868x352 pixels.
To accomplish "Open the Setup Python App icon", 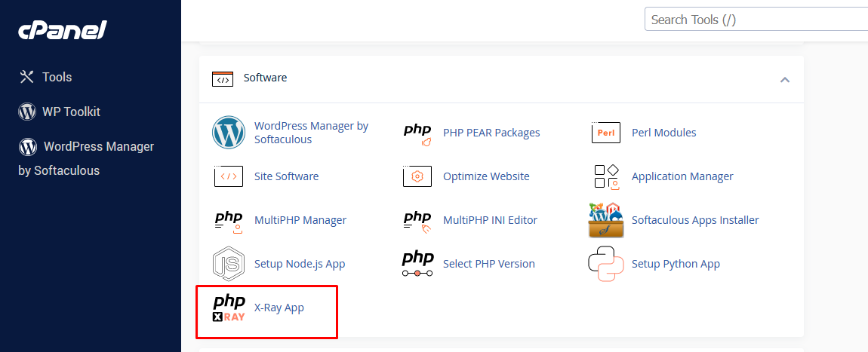I will (605, 264).
